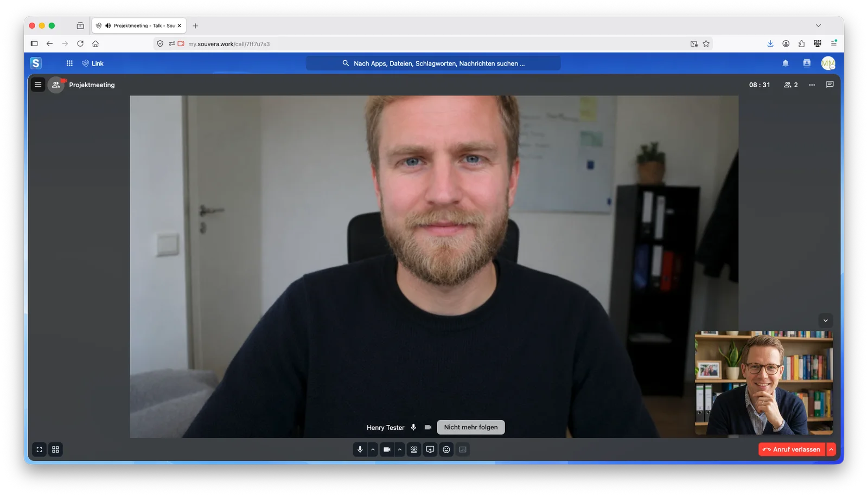The height and width of the screenshot is (496, 868).
Task: Enter fullscreen mode
Action: pos(39,449)
